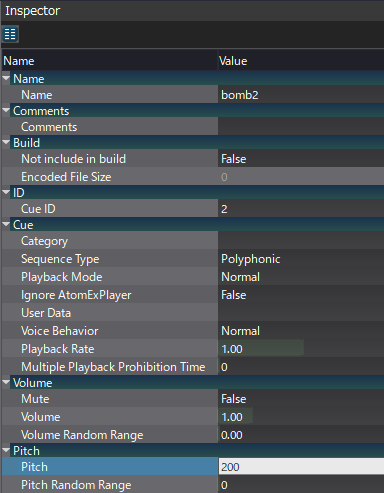Select the highlighted Pitch row label

[x=34, y=467]
